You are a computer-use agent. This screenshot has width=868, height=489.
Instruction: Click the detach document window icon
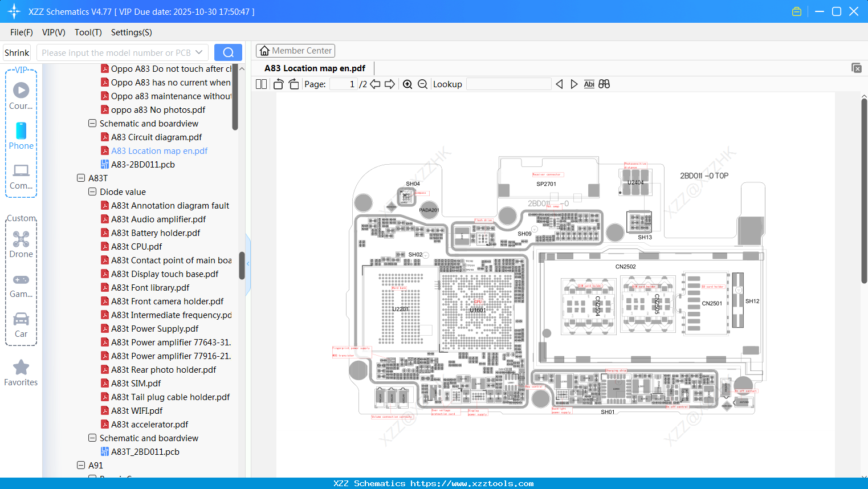[x=857, y=68]
